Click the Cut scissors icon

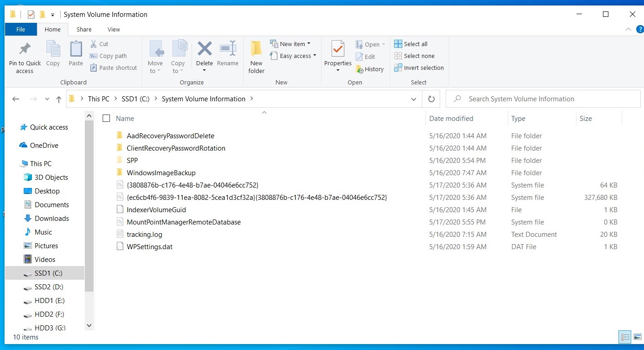click(93, 44)
